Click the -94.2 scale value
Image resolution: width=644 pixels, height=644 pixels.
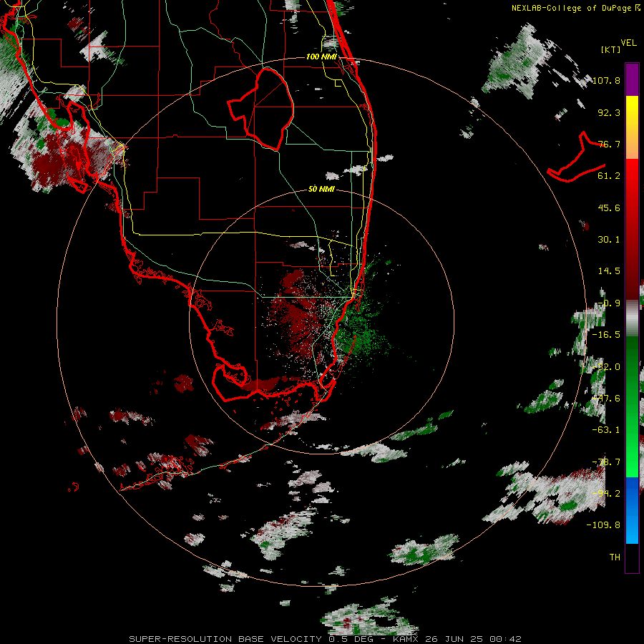click(x=606, y=494)
